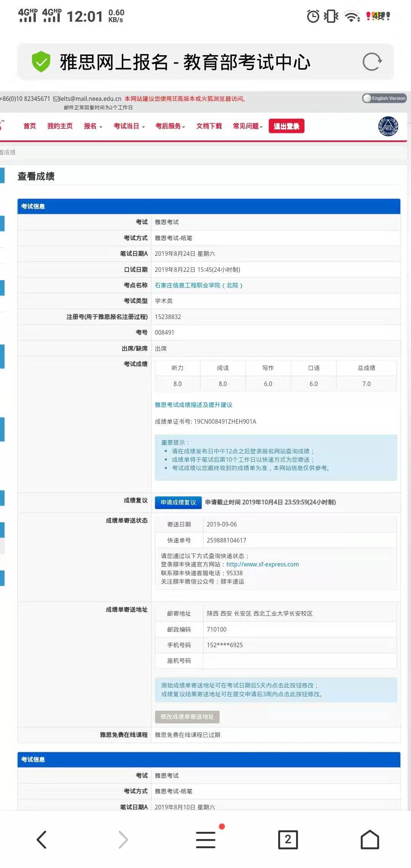This screenshot has width=411, height=868.
Task: Click the mailing date 2019-09-06
Action: (222, 525)
